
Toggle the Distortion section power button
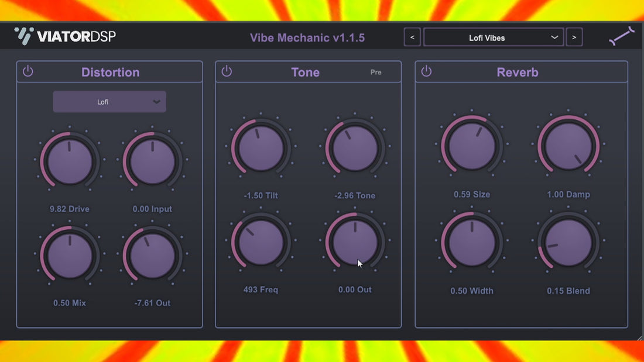pyautogui.click(x=28, y=71)
